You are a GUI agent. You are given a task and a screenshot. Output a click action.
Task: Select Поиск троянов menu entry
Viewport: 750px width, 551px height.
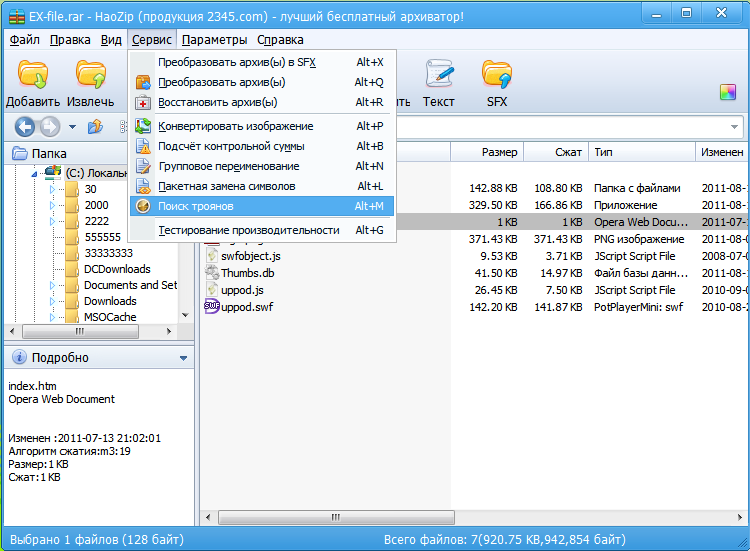pyautogui.click(x=195, y=206)
